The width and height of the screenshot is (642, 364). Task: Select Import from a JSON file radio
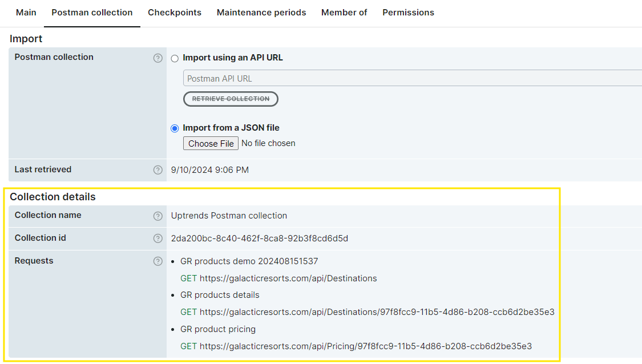click(175, 128)
